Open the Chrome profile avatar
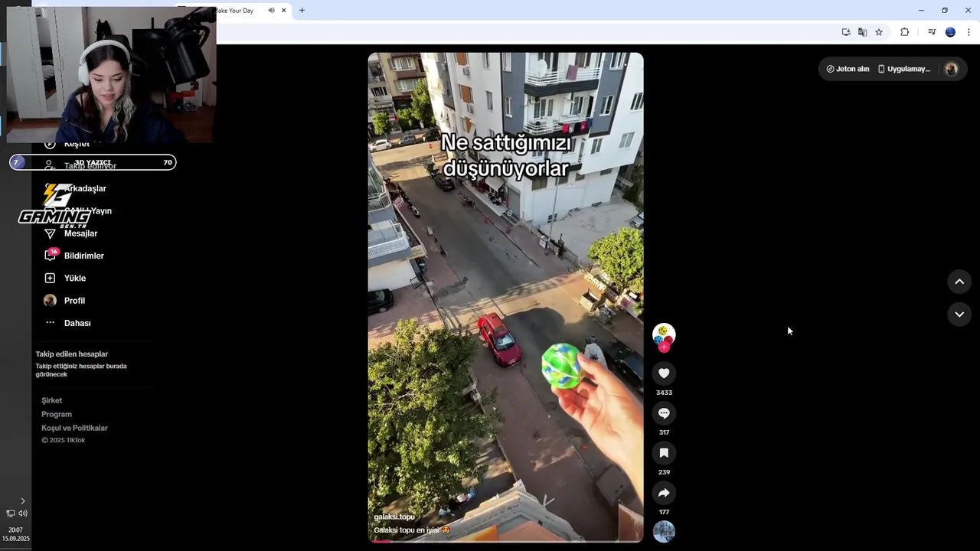 click(x=950, y=32)
